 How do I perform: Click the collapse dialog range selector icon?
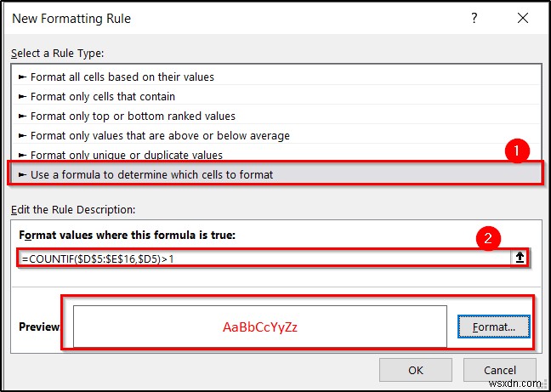pos(519,258)
